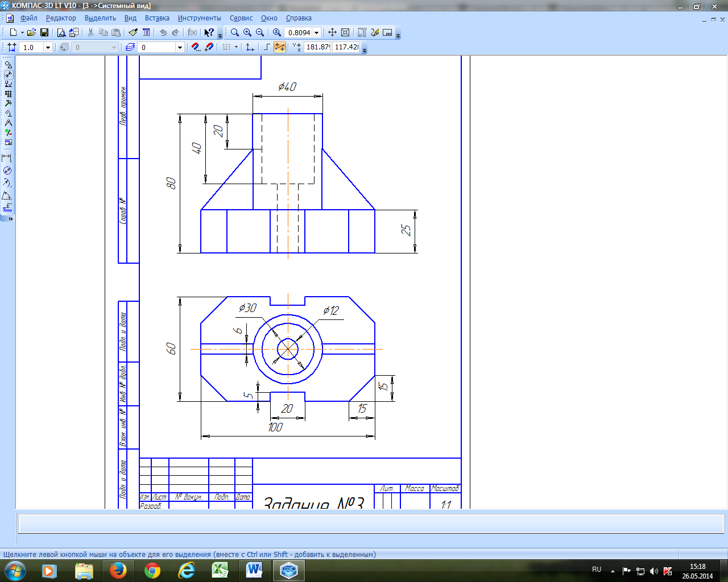The width and height of the screenshot is (728, 582).
Task: Open print preview icon
Action: pyautogui.click(x=61, y=32)
